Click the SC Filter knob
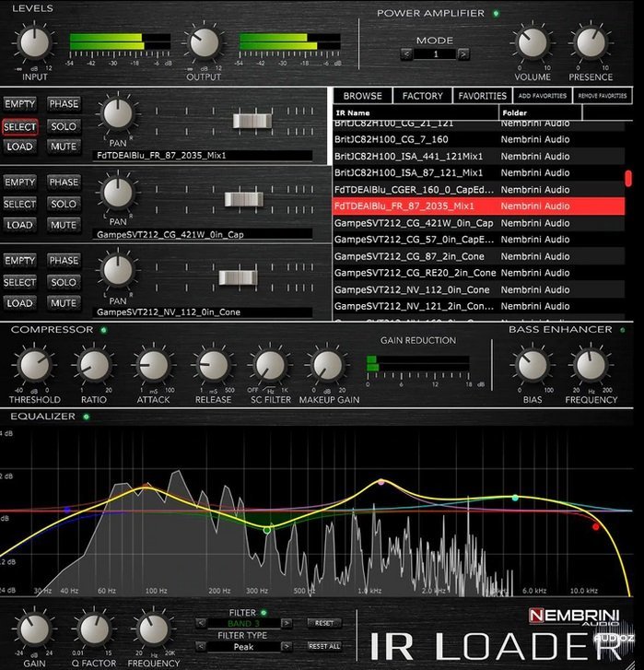Screen dimensions: 644x670 pyautogui.click(x=270, y=366)
